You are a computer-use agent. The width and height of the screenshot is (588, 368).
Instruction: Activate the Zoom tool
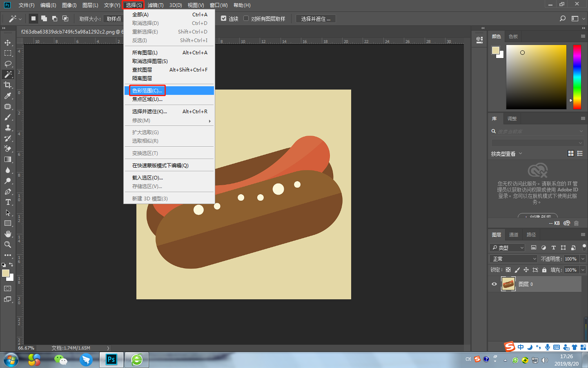[x=8, y=245]
